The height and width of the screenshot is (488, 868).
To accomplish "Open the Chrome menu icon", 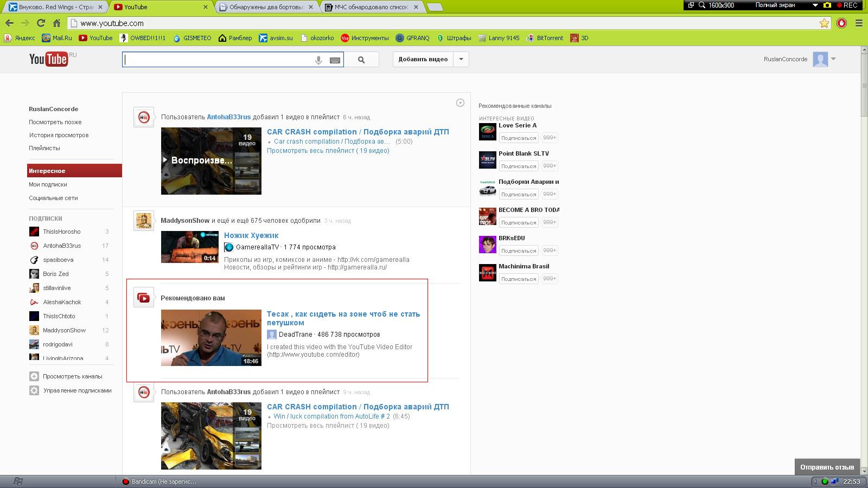I will [859, 23].
